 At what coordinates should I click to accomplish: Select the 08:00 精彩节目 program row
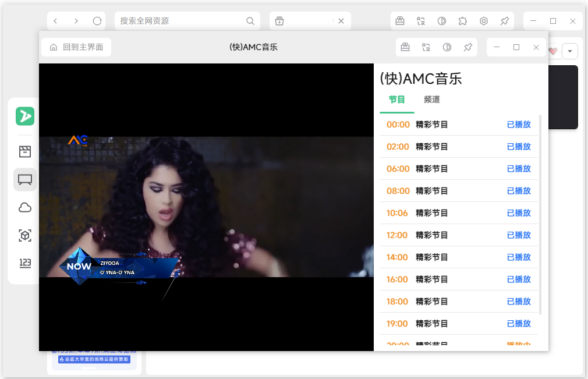[x=459, y=191]
